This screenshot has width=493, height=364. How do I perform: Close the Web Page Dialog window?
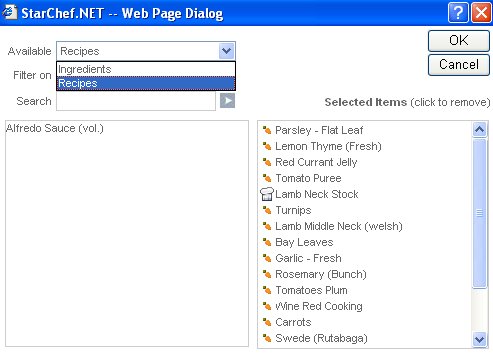pos(481,13)
